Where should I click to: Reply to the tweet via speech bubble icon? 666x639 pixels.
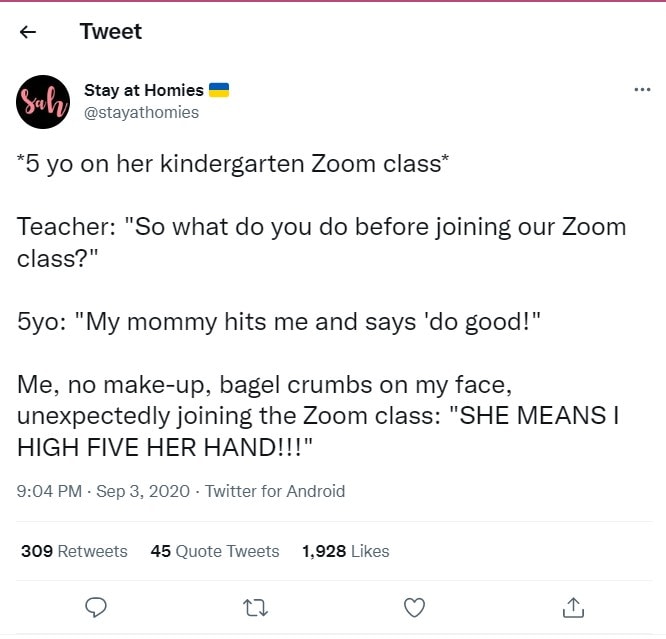pos(96,606)
